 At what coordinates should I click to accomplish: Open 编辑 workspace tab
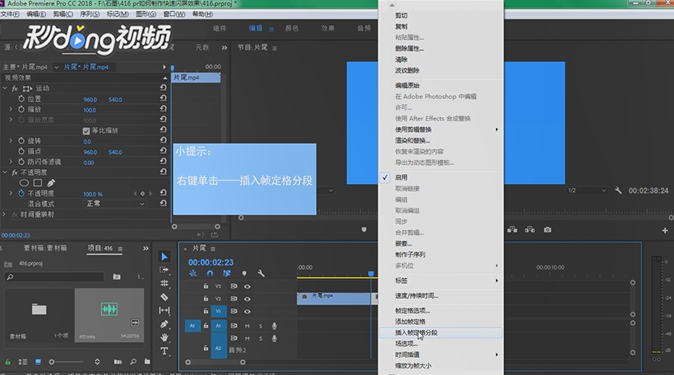pos(255,28)
